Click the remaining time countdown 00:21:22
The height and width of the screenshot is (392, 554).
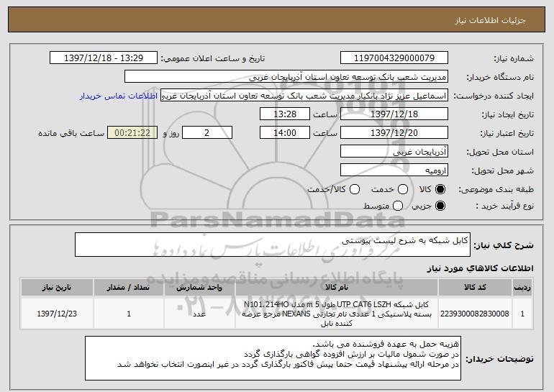(132, 133)
